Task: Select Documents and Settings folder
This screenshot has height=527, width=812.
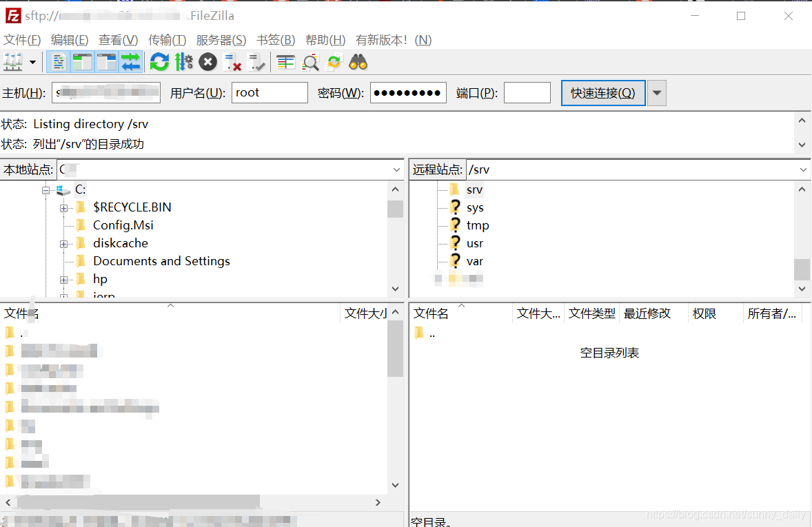Action: (x=161, y=261)
